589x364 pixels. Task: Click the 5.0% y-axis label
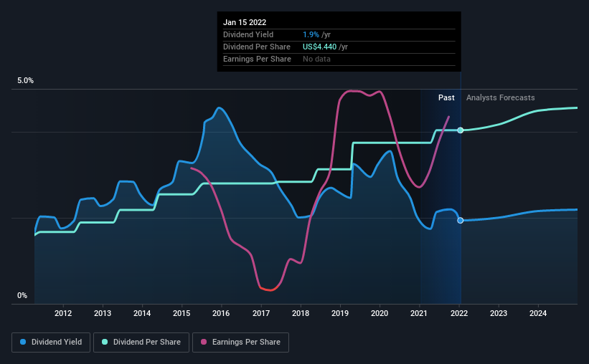[x=25, y=81]
